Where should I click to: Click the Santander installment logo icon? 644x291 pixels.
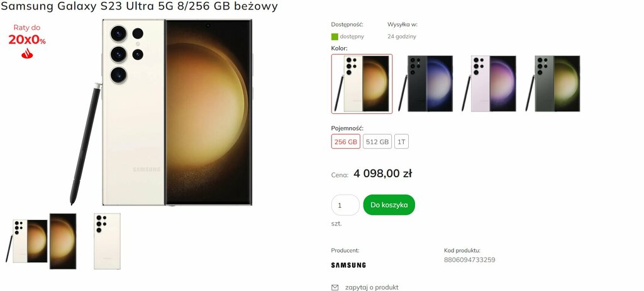tap(27, 53)
